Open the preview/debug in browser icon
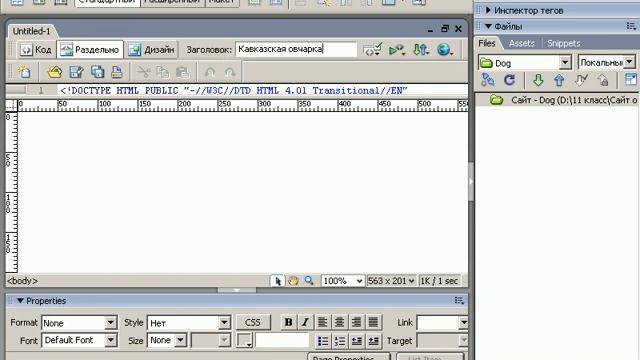This screenshot has width=640, height=360. tap(396, 50)
